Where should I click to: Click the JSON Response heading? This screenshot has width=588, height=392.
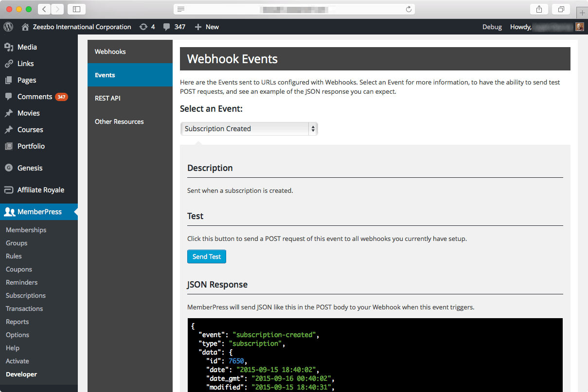click(217, 285)
